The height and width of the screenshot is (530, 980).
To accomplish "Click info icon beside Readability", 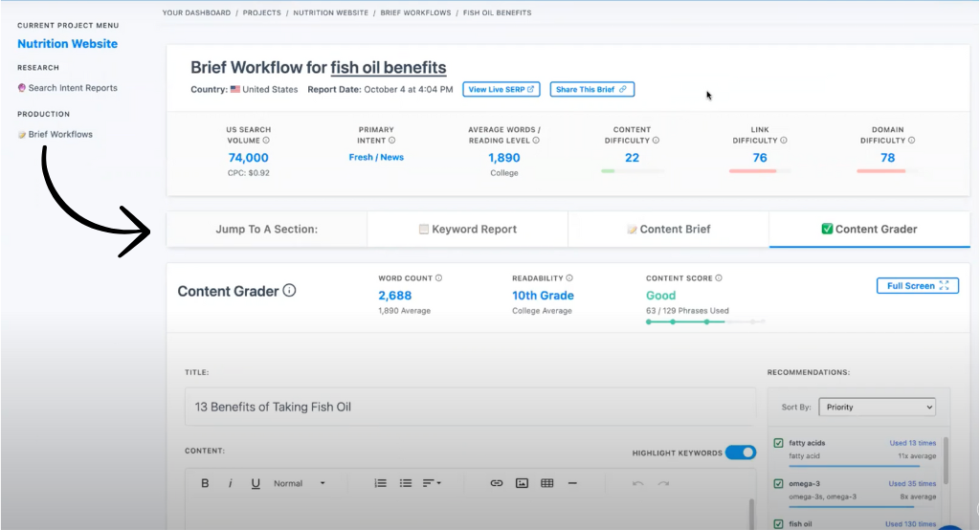I will (569, 278).
